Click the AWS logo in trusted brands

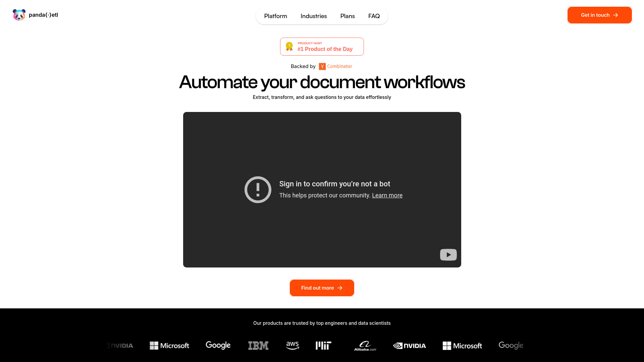[292, 345]
